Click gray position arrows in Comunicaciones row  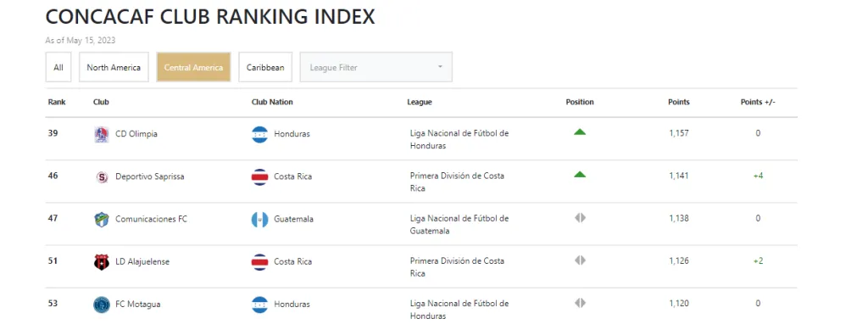pyautogui.click(x=580, y=218)
